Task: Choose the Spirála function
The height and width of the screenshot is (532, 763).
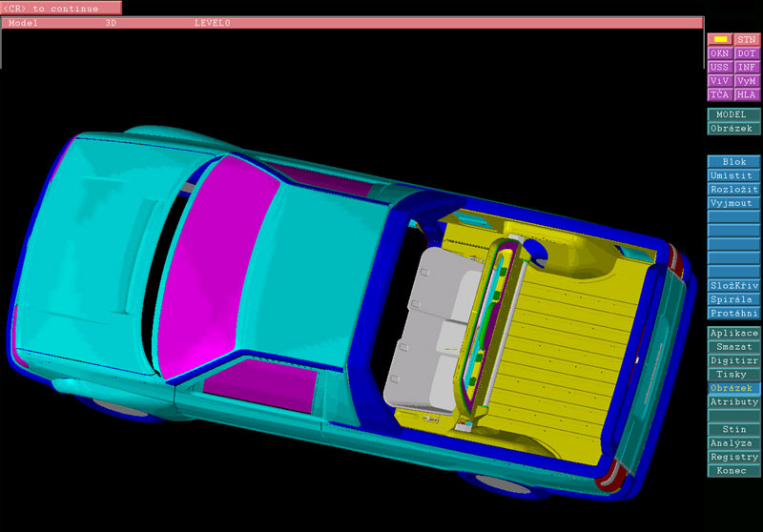Action: (x=733, y=299)
